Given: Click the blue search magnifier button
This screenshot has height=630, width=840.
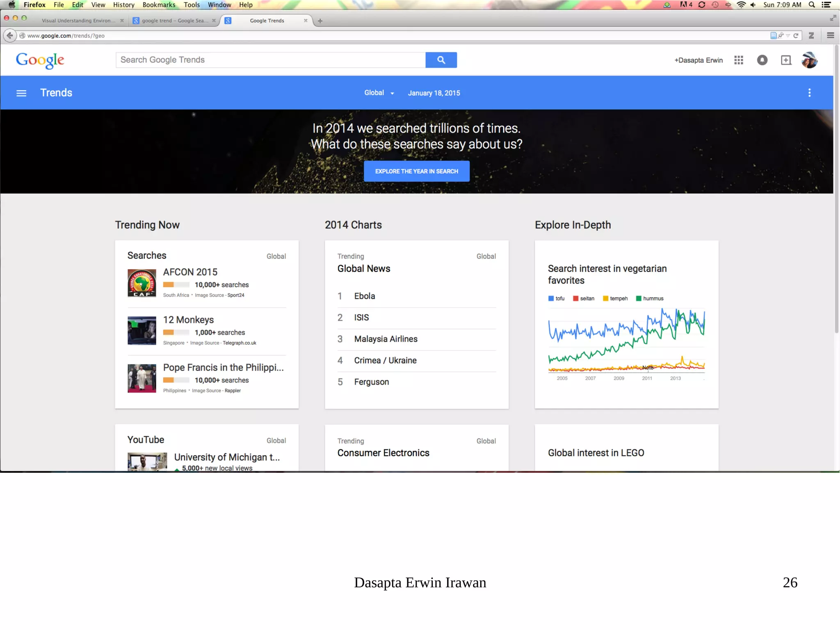Looking at the screenshot, I should click(x=441, y=60).
